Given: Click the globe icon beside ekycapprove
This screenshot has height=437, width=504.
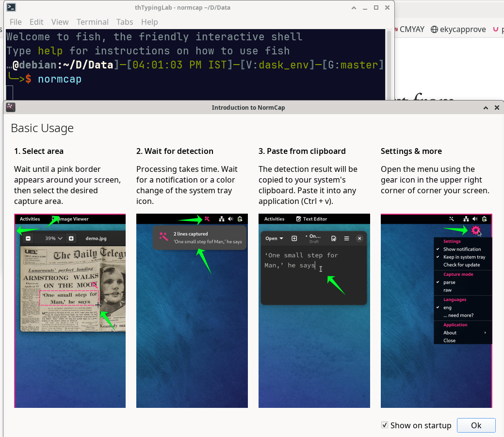Looking at the screenshot, I should (x=434, y=29).
